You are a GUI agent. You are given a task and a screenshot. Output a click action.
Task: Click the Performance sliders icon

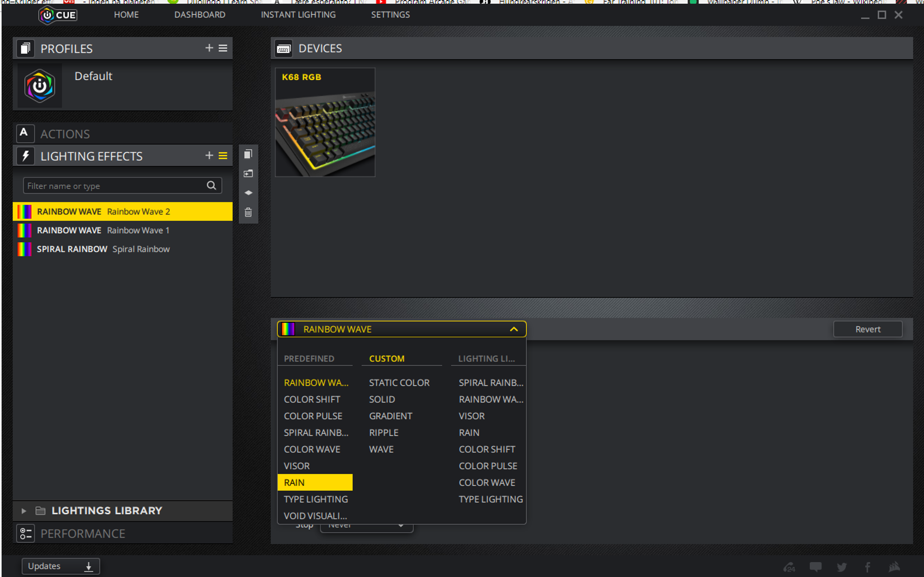pos(25,534)
